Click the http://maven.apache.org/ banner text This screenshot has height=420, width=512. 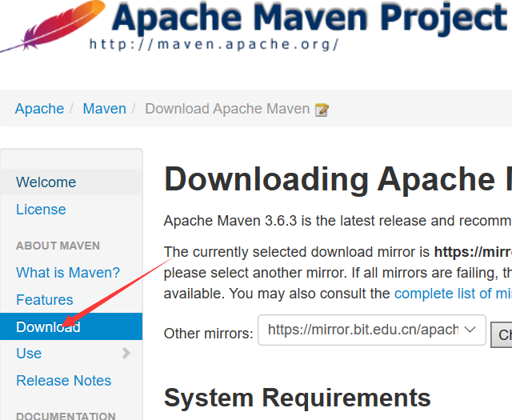click(x=214, y=45)
